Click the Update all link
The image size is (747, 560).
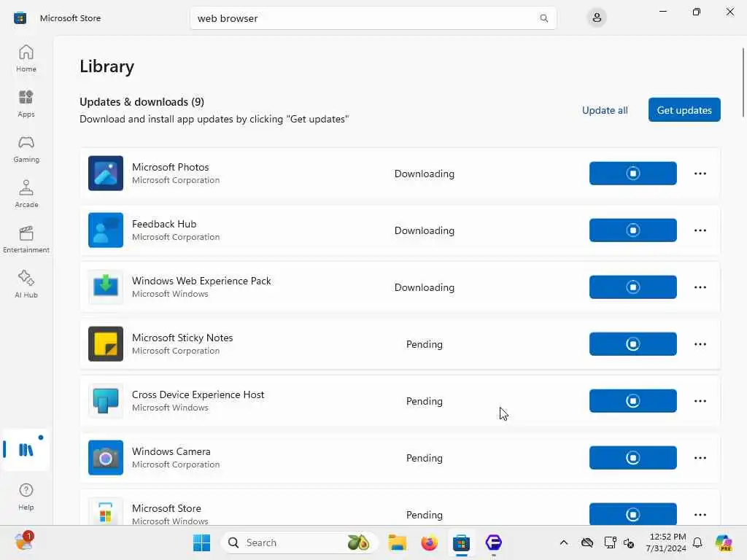pyautogui.click(x=605, y=110)
